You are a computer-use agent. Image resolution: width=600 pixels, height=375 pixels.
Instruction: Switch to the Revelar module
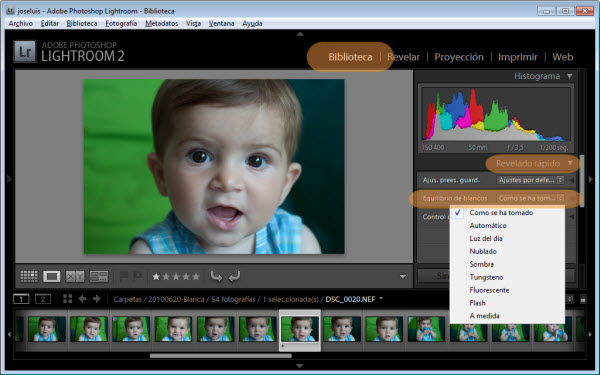tap(403, 57)
